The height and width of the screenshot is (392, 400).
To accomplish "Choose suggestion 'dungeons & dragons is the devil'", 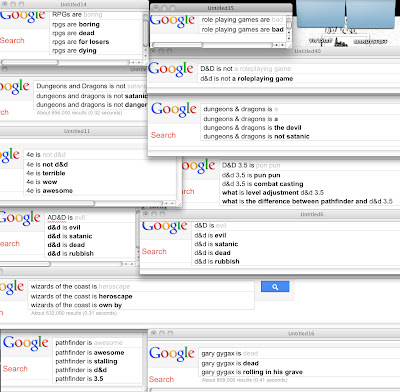I will [252, 128].
